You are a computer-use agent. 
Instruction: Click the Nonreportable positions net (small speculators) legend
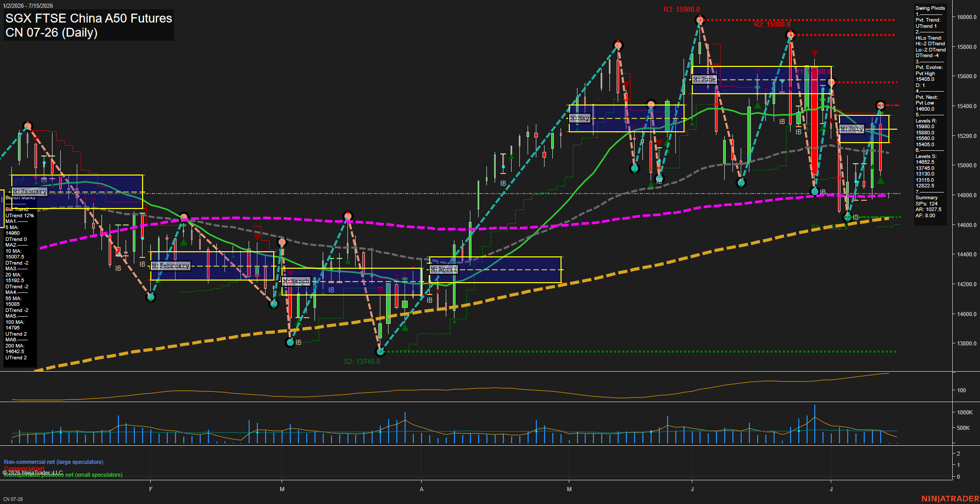[x=63, y=475]
